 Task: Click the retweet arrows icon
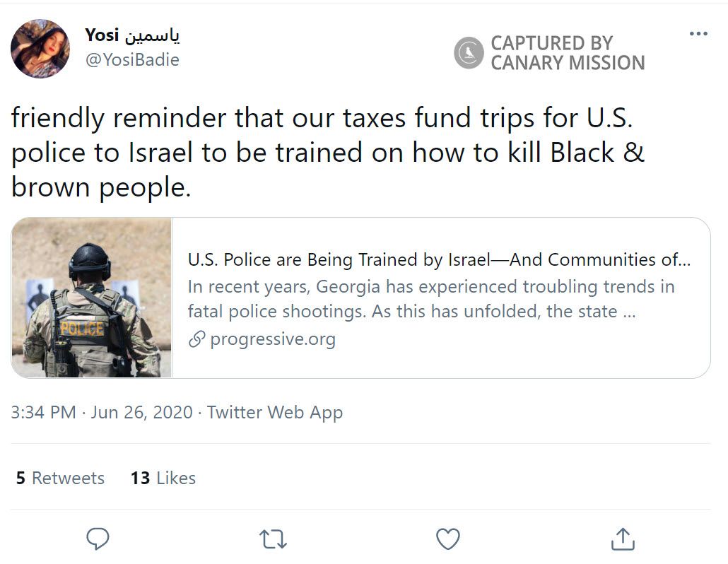[x=273, y=539]
